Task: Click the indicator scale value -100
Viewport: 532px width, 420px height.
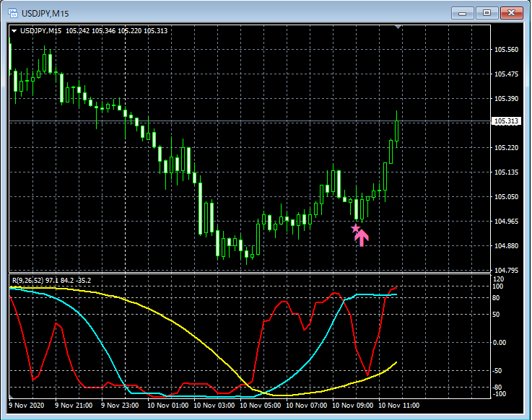Action: (499, 394)
